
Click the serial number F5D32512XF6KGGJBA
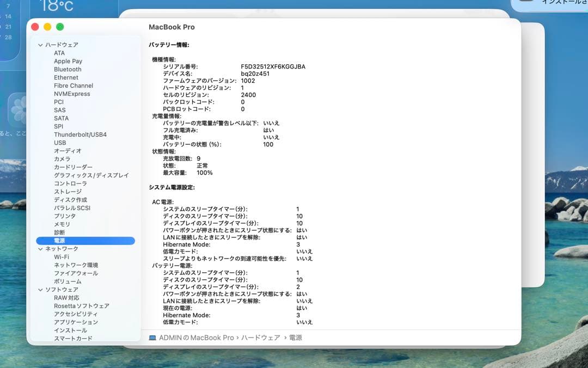point(273,67)
